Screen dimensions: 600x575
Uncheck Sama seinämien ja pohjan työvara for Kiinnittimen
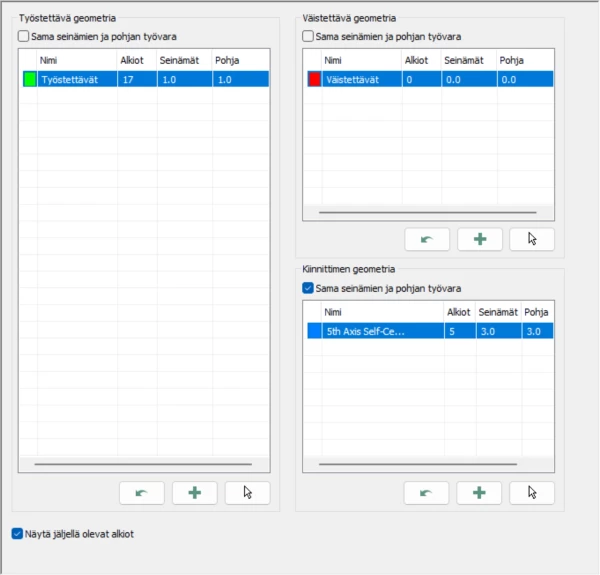tap(308, 288)
